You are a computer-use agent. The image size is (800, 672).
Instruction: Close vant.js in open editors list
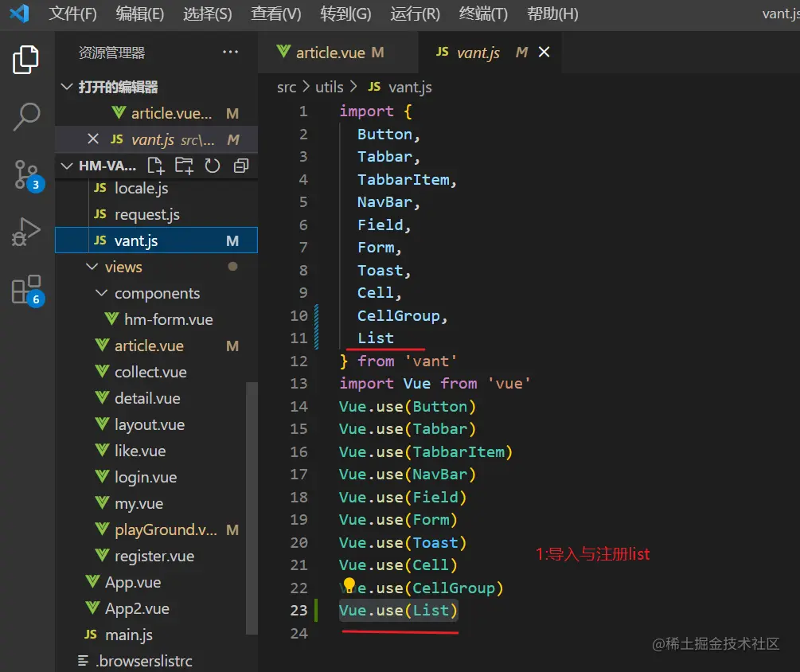pyautogui.click(x=93, y=139)
